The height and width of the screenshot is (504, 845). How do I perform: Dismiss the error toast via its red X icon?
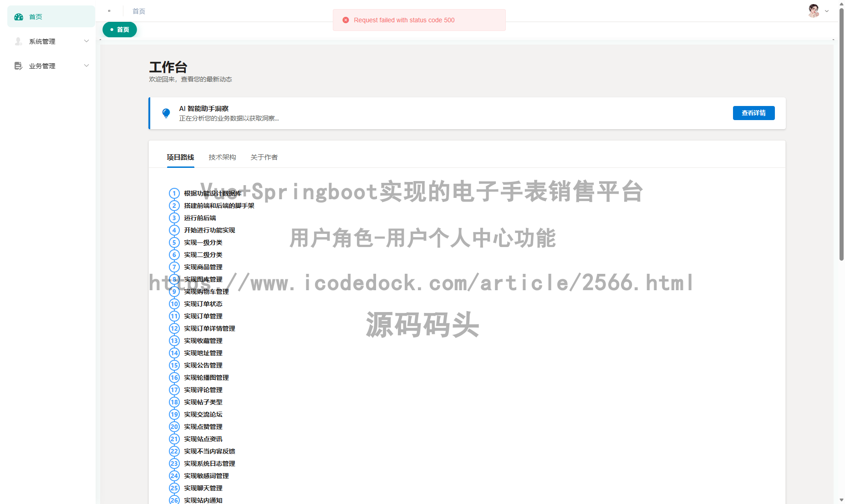tap(346, 20)
